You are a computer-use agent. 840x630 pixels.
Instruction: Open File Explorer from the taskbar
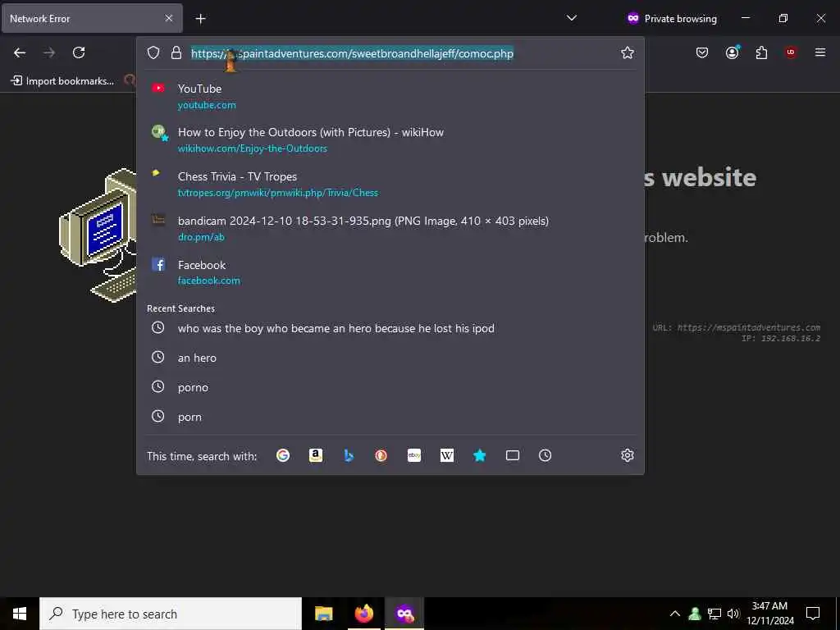click(323, 614)
